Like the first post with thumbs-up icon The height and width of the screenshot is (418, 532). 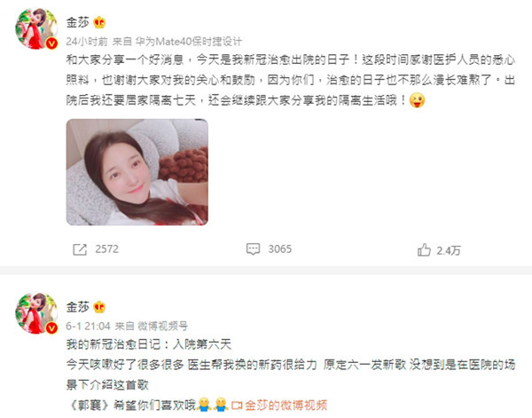pos(424,249)
